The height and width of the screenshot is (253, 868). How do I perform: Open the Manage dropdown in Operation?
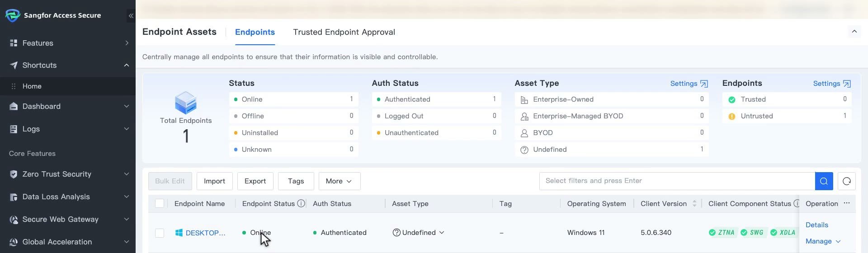823,241
